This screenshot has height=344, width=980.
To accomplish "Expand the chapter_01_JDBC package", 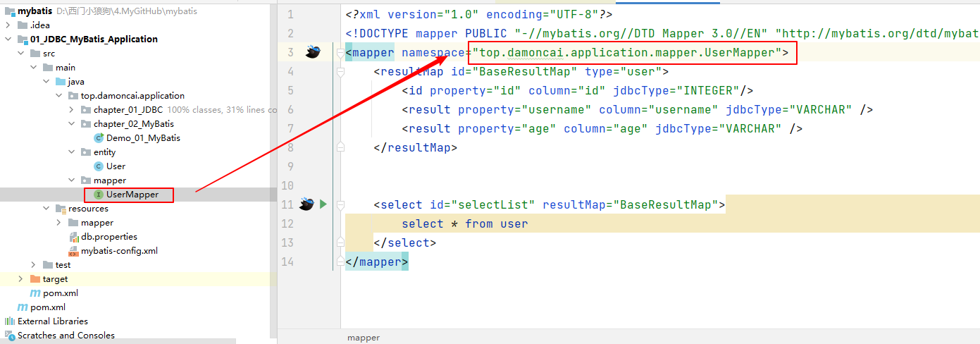I will (x=71, y=110).
